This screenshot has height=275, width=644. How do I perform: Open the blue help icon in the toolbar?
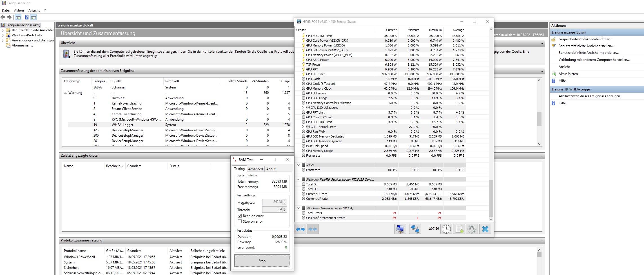click(26, 17)
